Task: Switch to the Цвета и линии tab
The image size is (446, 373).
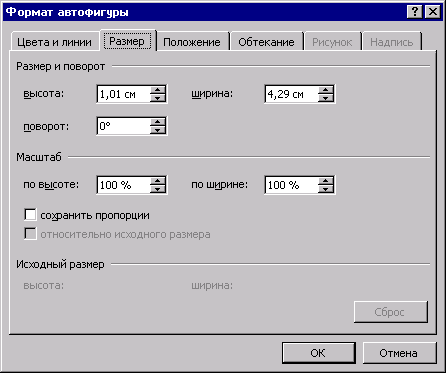Action: 54,42
